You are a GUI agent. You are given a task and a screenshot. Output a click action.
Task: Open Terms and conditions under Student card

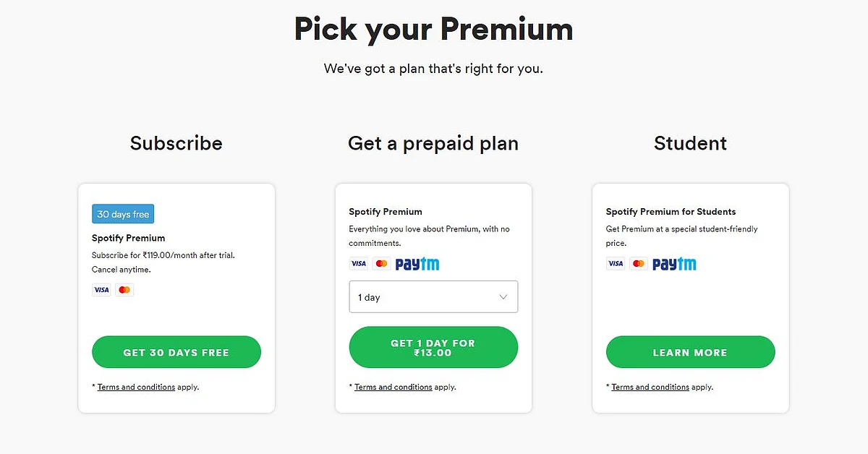650,387
